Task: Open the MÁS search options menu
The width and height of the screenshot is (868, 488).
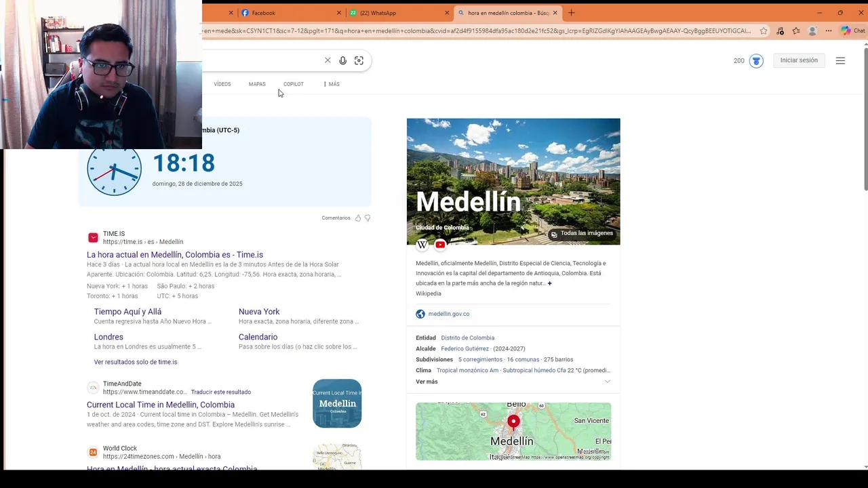Action: click(331, 84)
